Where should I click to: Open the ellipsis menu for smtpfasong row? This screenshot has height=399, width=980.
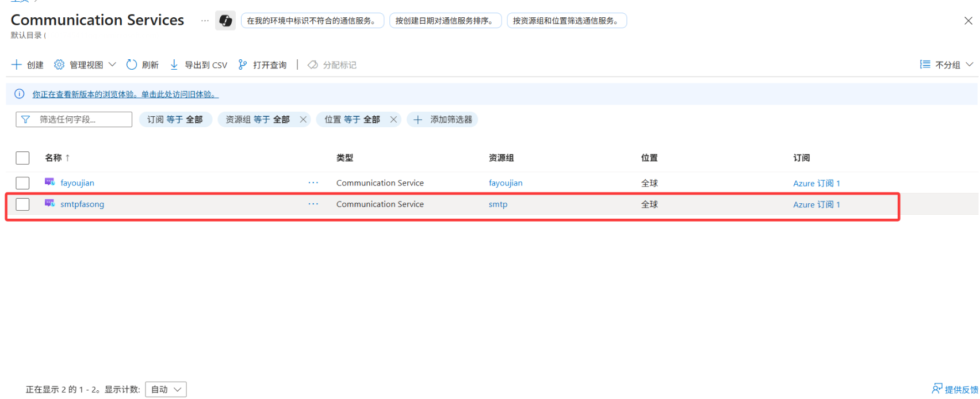pyautogui.click(x=313, y=204)
